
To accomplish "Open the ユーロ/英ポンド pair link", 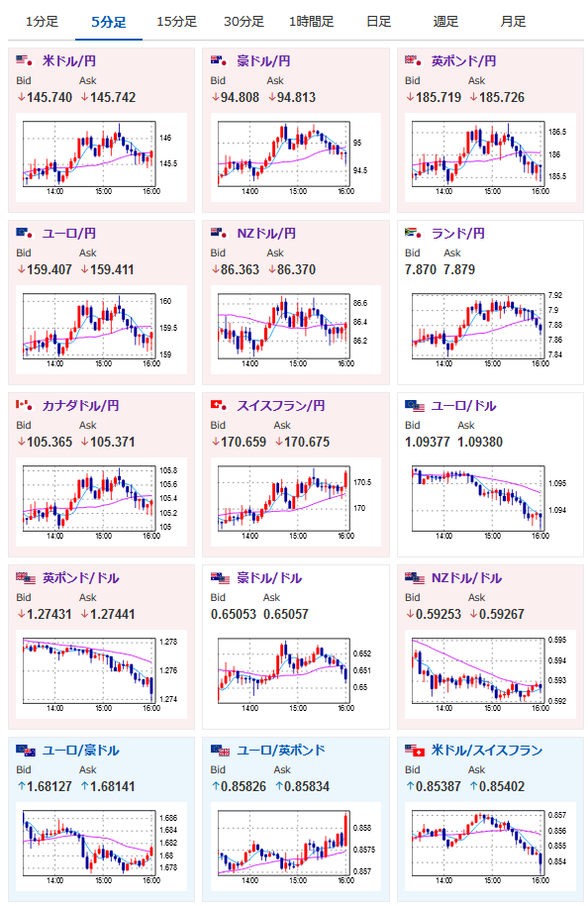I will click(x=281, y=750).
